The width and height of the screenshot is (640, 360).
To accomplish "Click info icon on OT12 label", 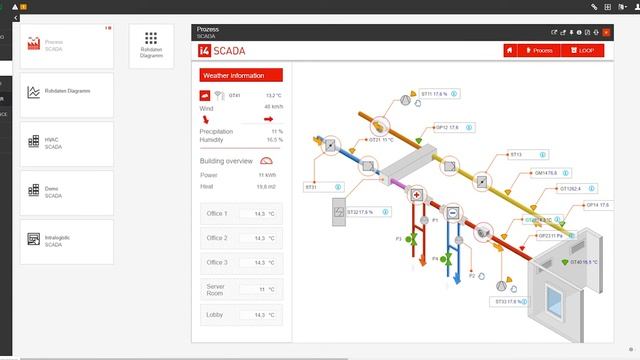I will [591, 189].
